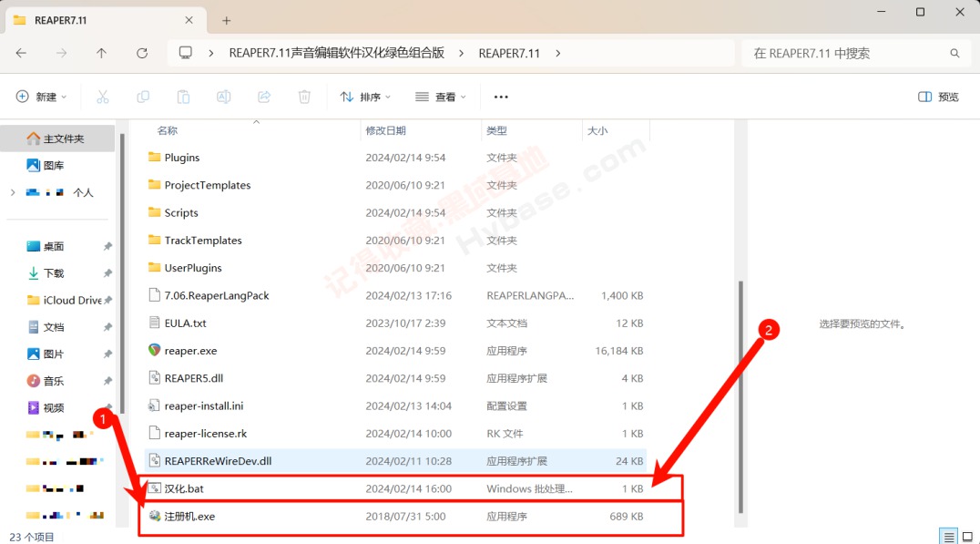Open 主文件夹 in the sidebar

point(57,139)
